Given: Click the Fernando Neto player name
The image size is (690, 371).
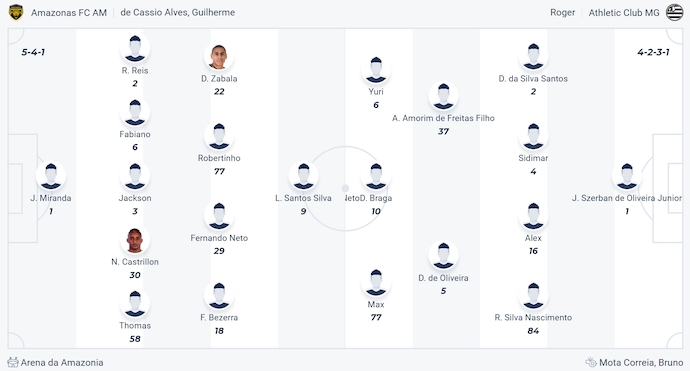Looking at the screenshot, I should tap(219, 238).
